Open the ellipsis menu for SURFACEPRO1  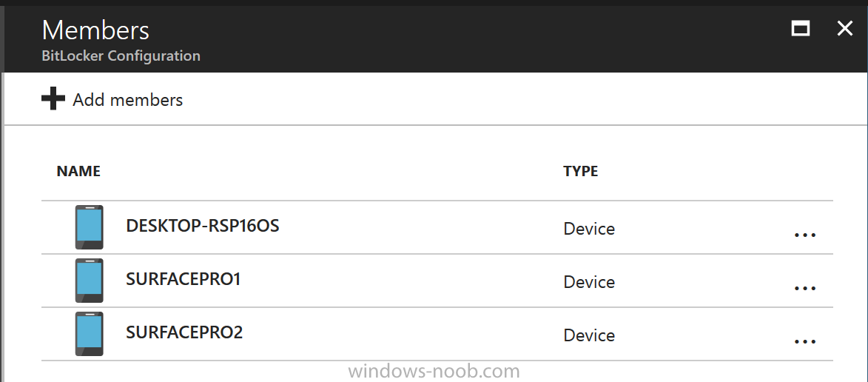[805, 288]
